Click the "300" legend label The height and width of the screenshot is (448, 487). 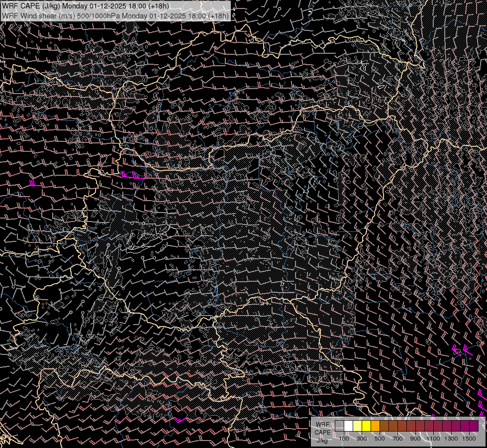362,439
